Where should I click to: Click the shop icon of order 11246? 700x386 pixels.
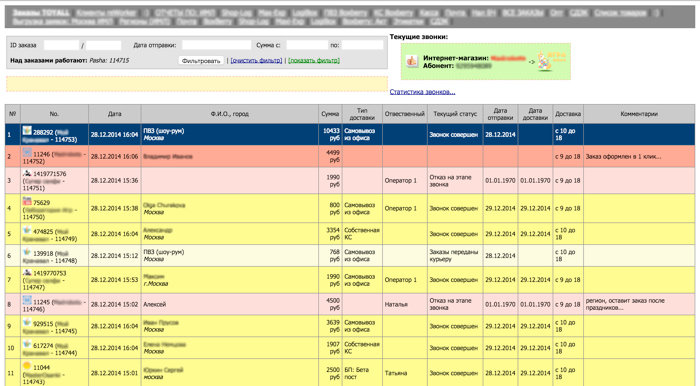(27, 153)
